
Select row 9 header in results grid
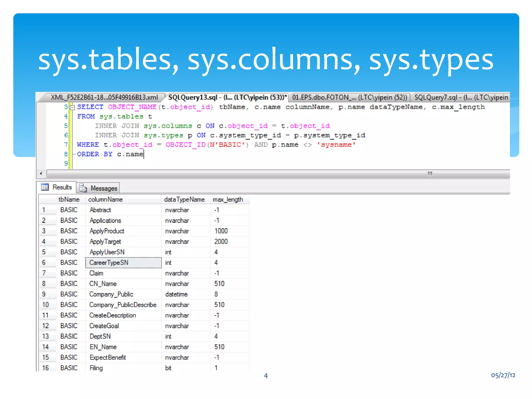(44, 294)
